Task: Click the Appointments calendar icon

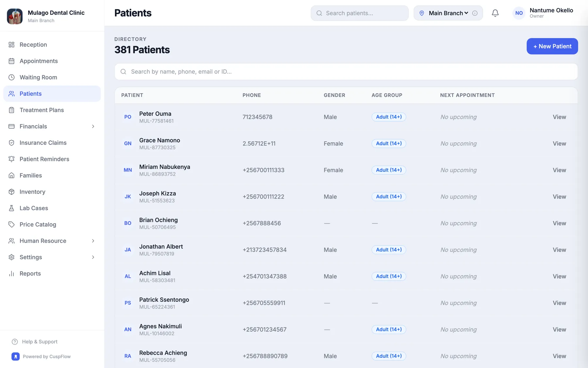Action: tap(11, 61)
